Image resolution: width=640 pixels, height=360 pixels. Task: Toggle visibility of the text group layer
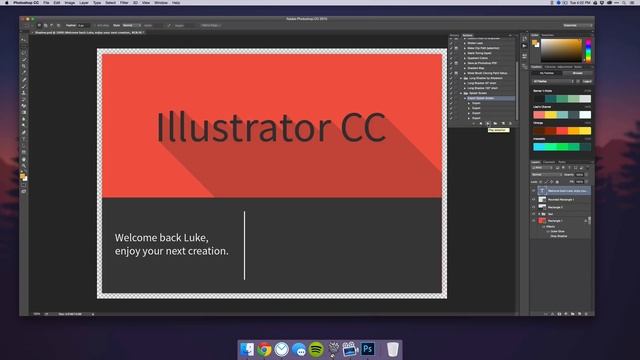tap(533, 214)
